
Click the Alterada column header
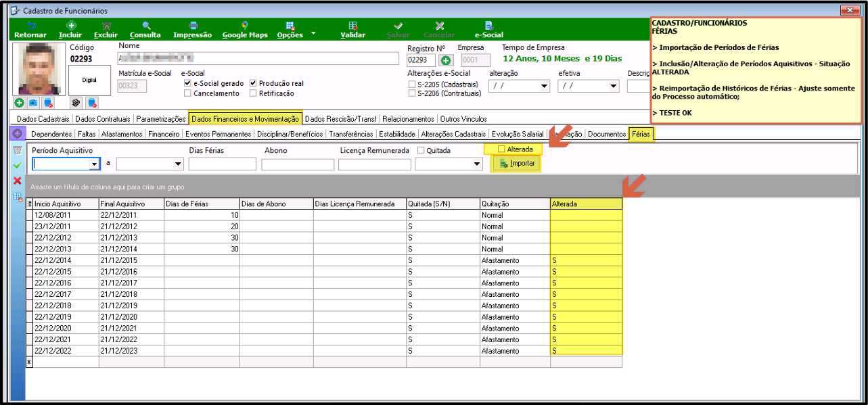pos(586,204)
